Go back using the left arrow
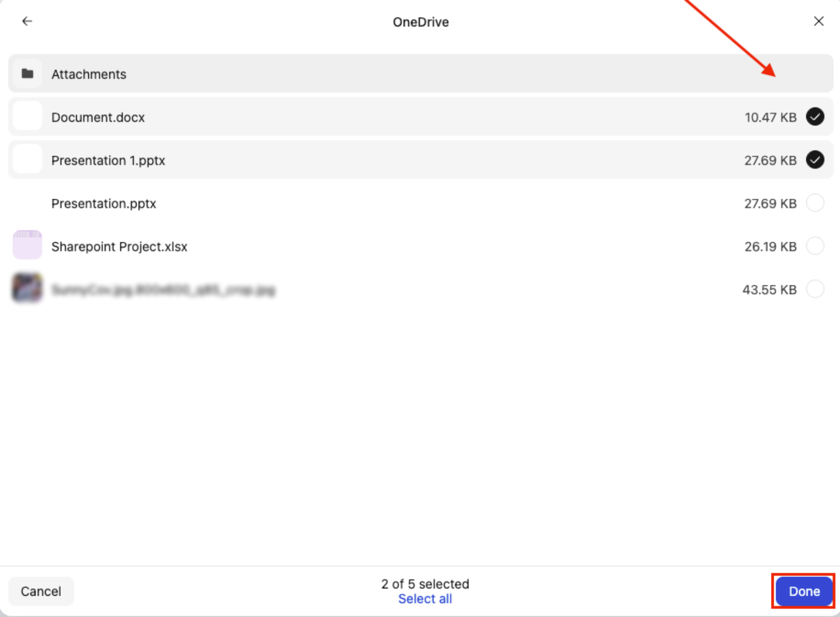 coord(27,21)
